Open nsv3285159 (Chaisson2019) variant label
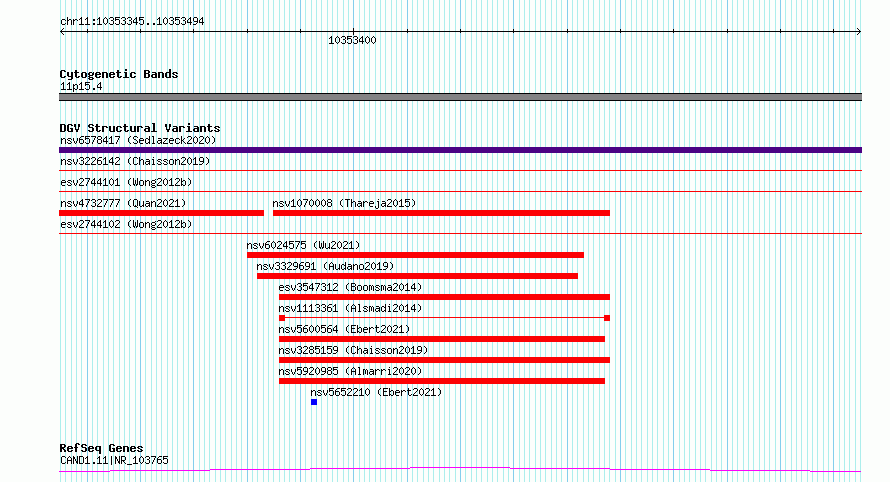Image resolution: width=890 pixels, height=482 pixels. pos(353,350)
